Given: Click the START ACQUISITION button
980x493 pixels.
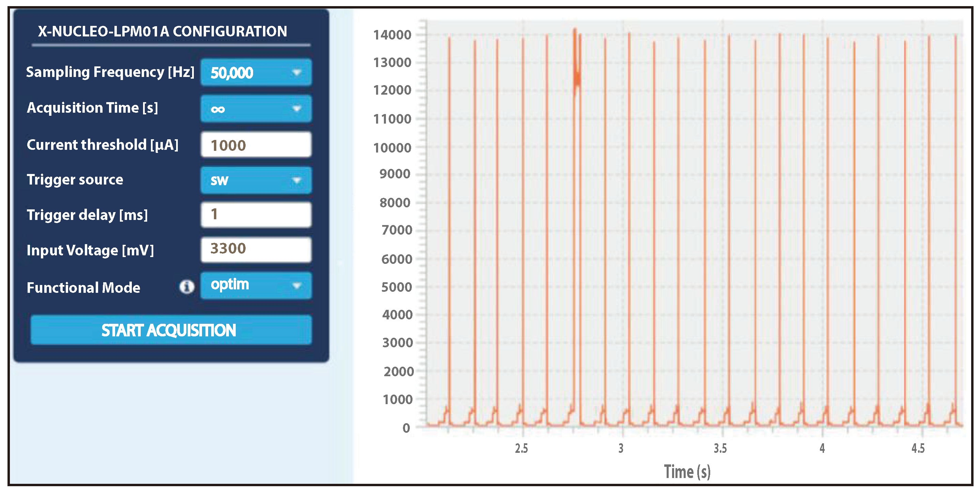Looking at the screenshot, I should [x=171, y=330].
